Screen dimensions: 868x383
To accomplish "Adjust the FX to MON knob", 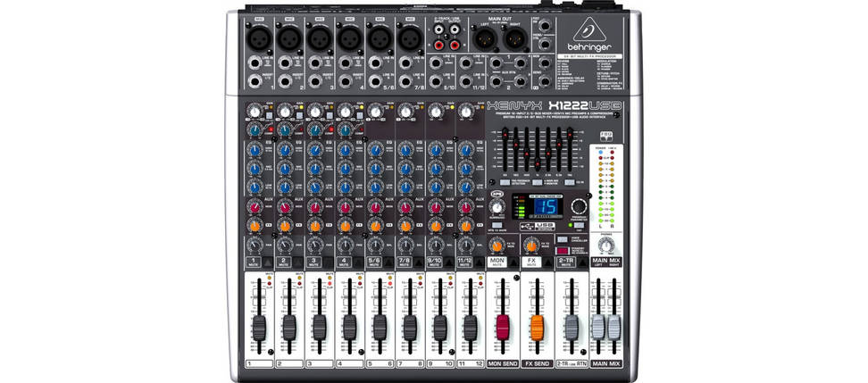I will coord(497,246).
